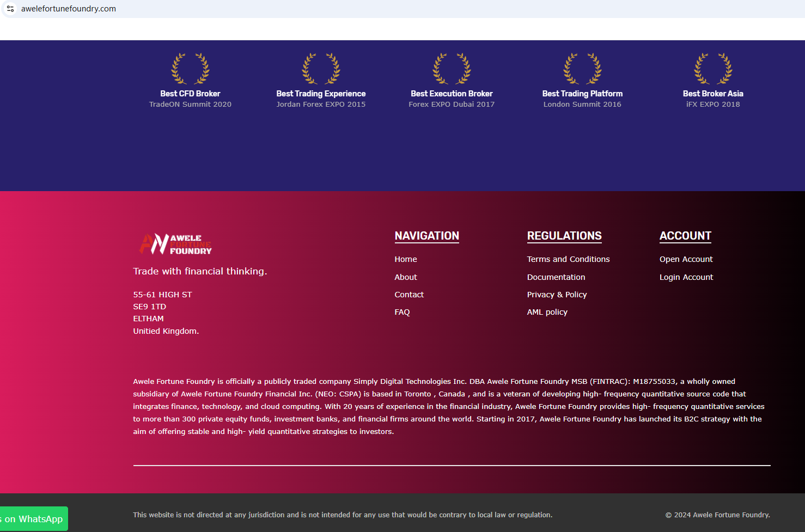View the Privacy & Policy link
Viewport: 805px width, 532px height.
point(557,295)
